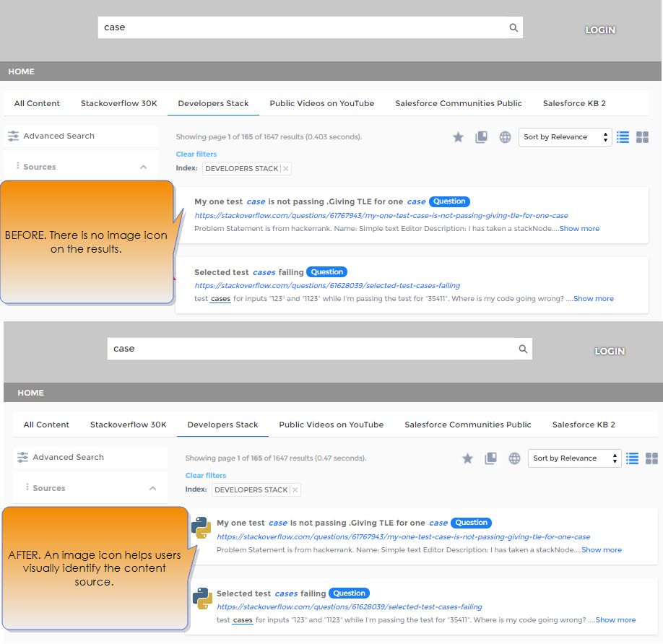
Task: Click the star favorites icon in the AFTER example
Action: pyautogui.click(x=467, y=458)
